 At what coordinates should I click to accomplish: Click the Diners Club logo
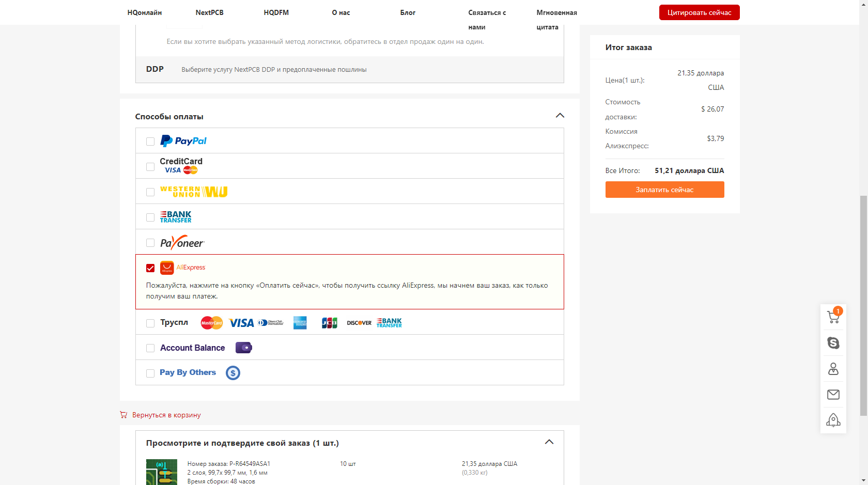[x=271, y=323]
